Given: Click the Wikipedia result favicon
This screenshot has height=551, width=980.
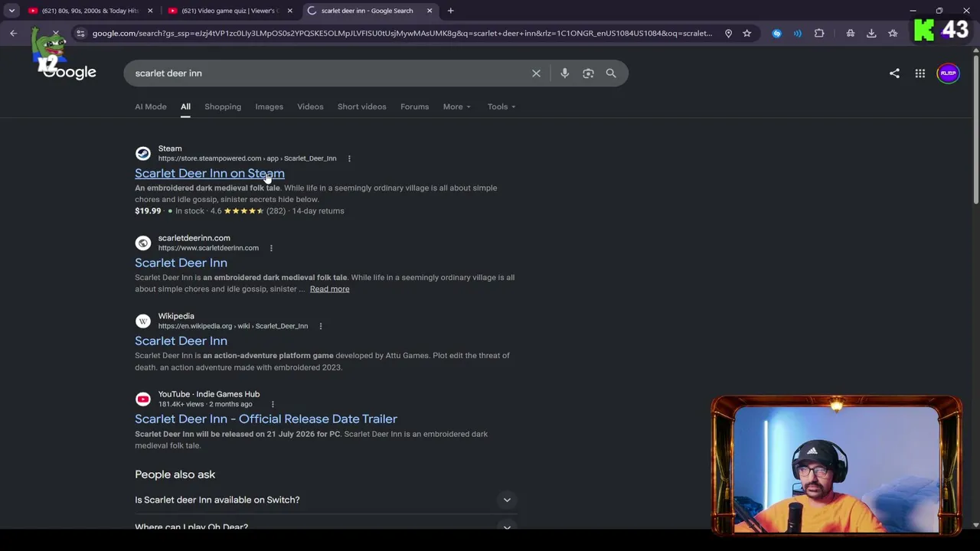Looking at the screenshot, I should [x=142, y=321].
